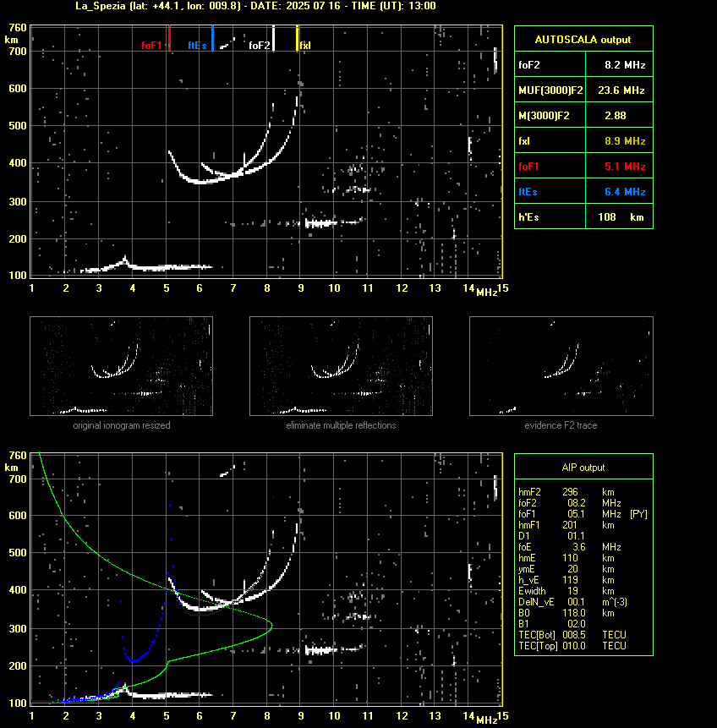Select the h'Es value 108 km

coord(621,217)
